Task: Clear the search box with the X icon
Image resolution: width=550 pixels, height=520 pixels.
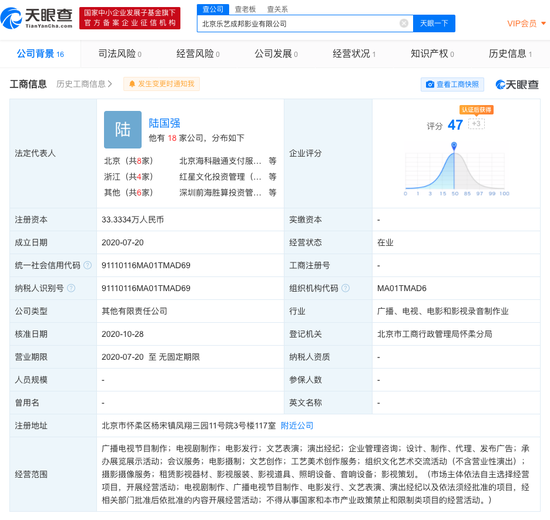Action: 404,23
